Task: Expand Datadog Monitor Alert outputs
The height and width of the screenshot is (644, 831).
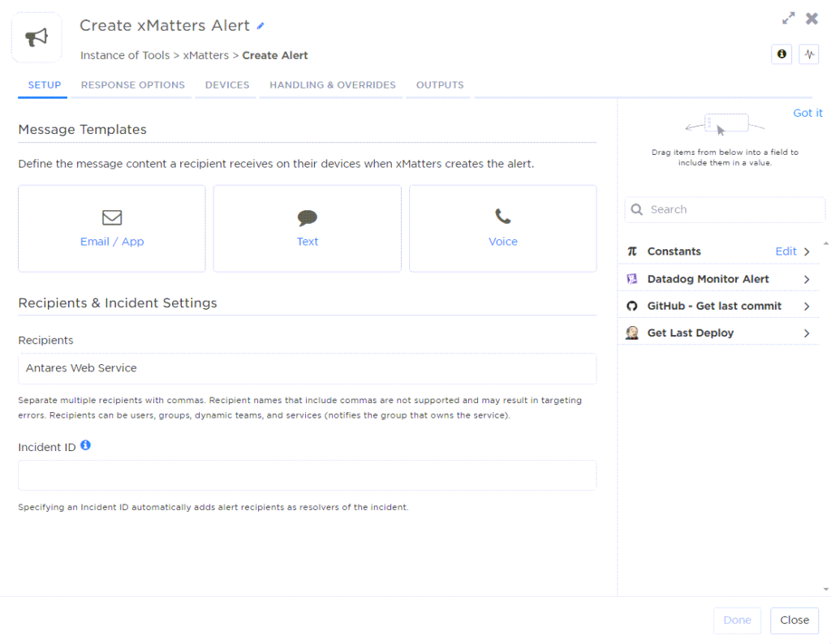Action: [x=807, y=279]
